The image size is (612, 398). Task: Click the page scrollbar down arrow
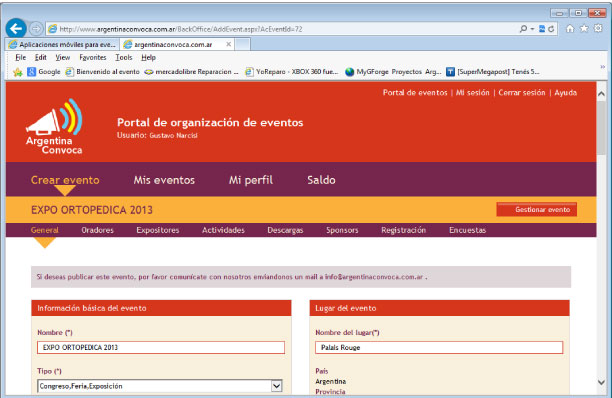[601, 382]
